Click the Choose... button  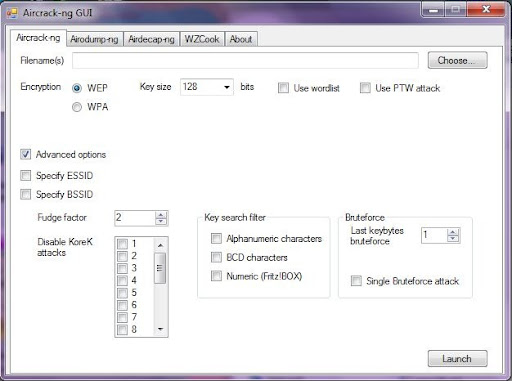coord(457,60)
